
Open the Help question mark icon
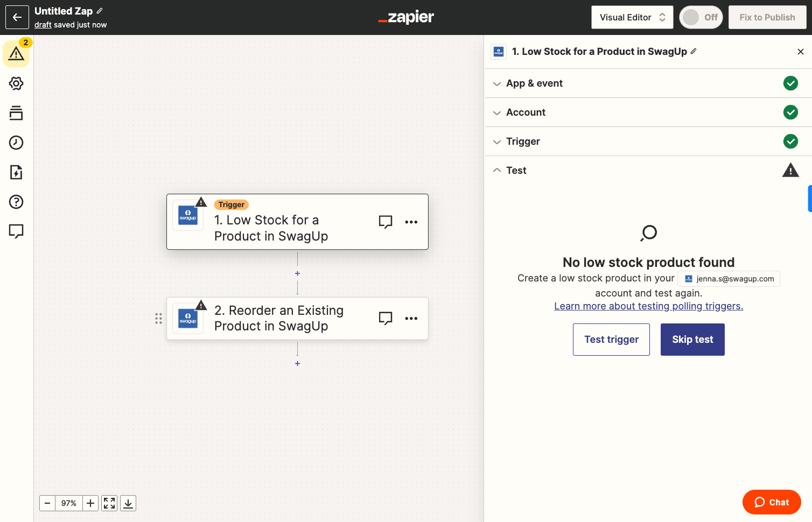[x=16, y=202]
